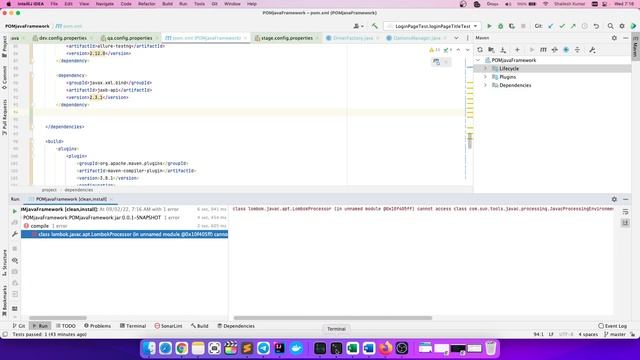Toggle Maven skip tests mode icon
The image size is (640, 360).
pyautogui.click(x=566, y=50)
